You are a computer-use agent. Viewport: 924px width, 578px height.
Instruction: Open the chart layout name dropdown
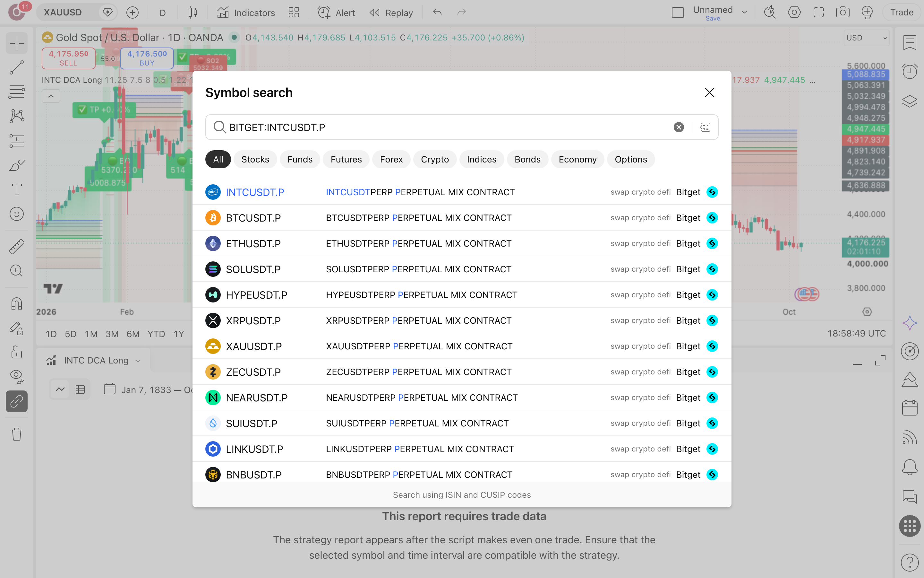click(x=744, y=13)
